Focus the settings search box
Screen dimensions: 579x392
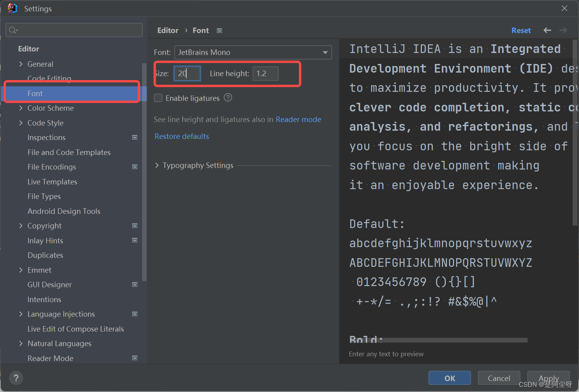(x=74, y=30)
